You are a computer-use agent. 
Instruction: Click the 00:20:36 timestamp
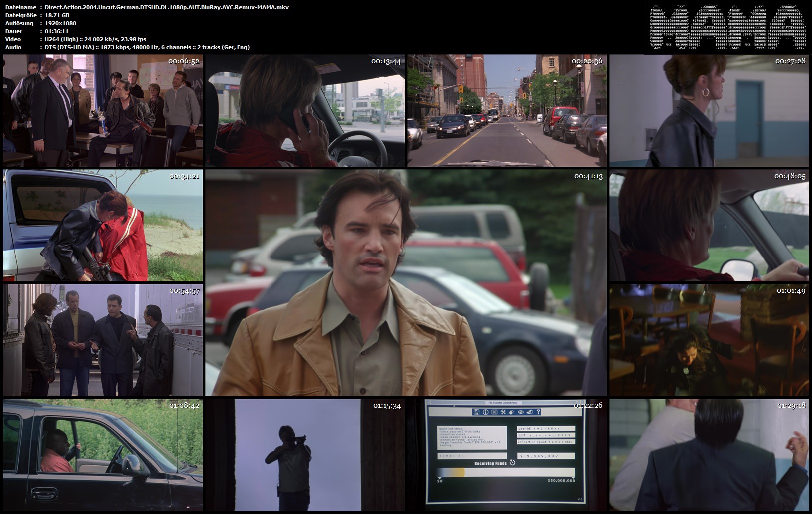(x=587, y=61)
